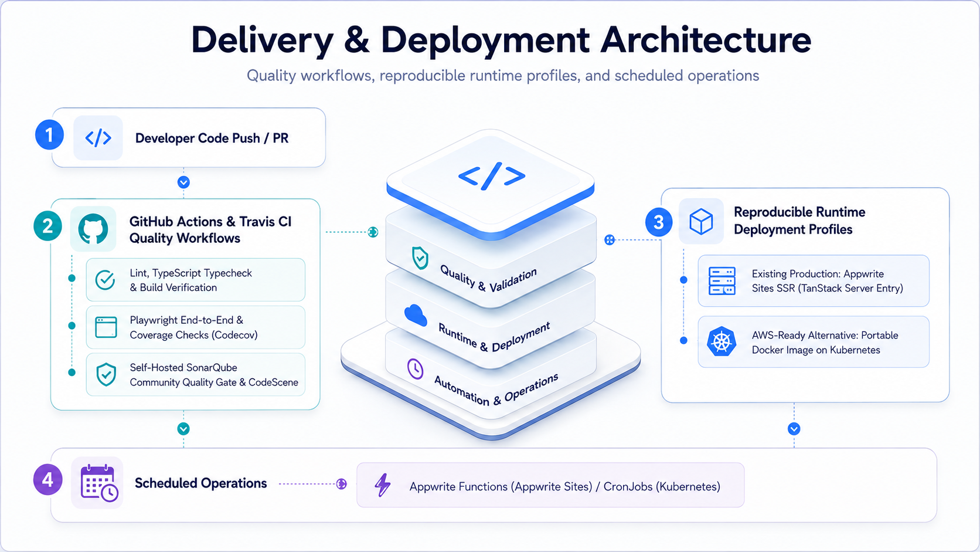The width and height of the screenshot is (980, 552).
Task: Click the connector node right of the stack
Action: tap(610, 240)
